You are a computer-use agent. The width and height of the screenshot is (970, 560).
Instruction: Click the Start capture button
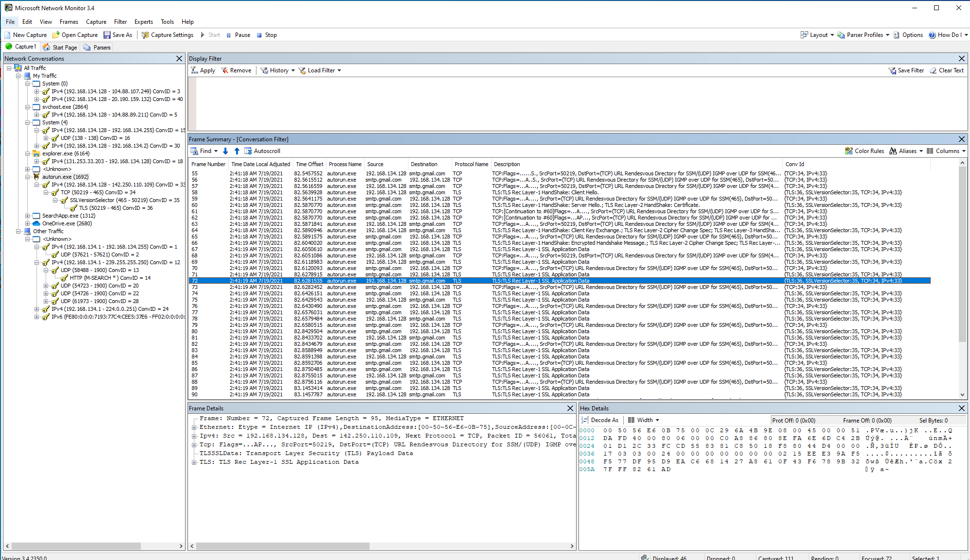(x=211, y=34)
